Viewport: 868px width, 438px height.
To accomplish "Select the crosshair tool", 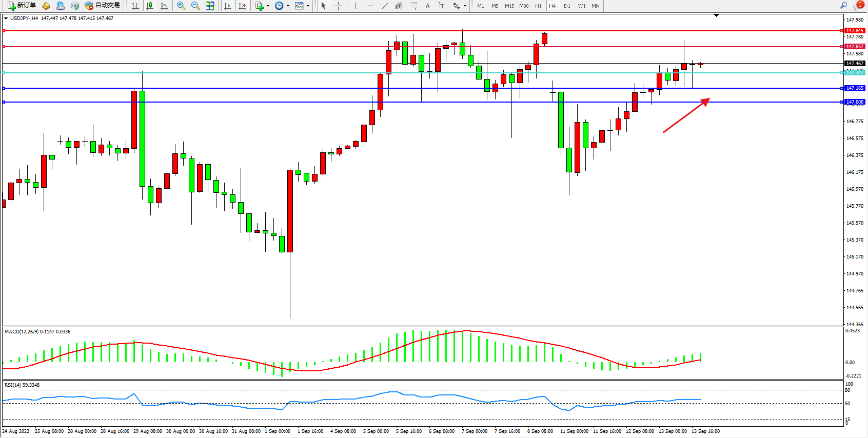I will [x=339, y=6].
